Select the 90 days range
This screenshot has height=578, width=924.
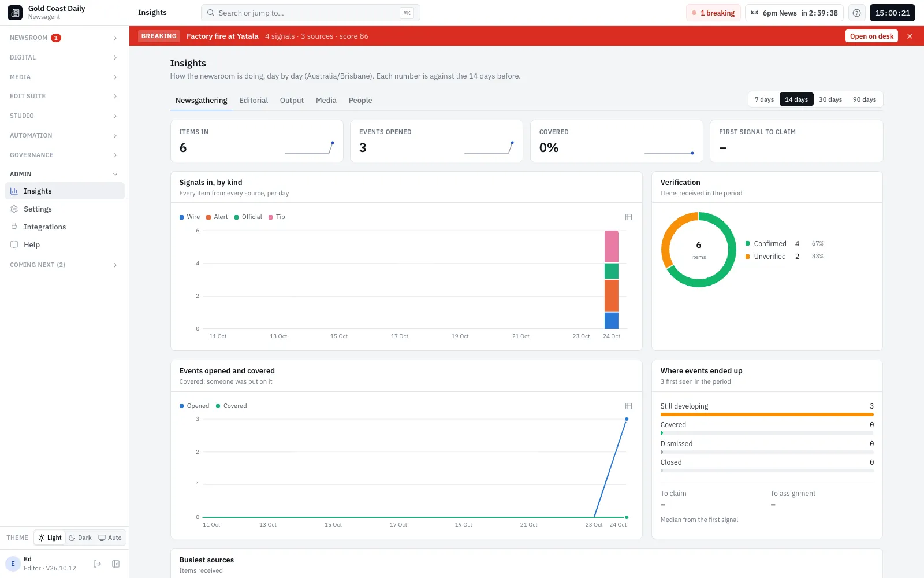(865, 99)
